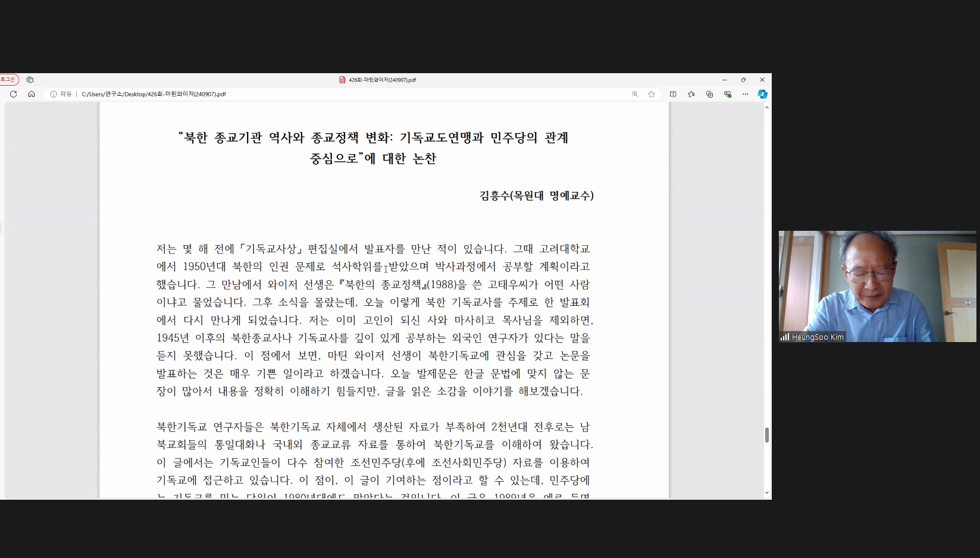Viewport: 980px width, 558px height.
Task: Click the 로그인 profile button
Action: point(9,80)
